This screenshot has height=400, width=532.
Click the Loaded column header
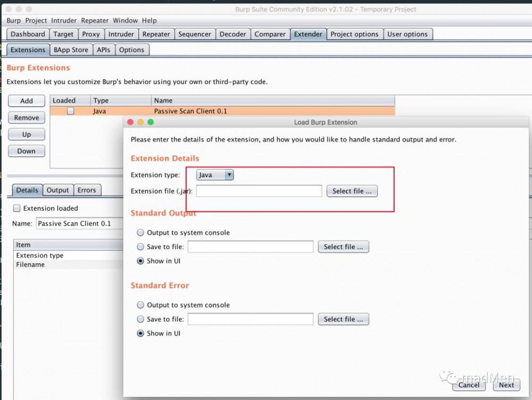tap(70, 101)
